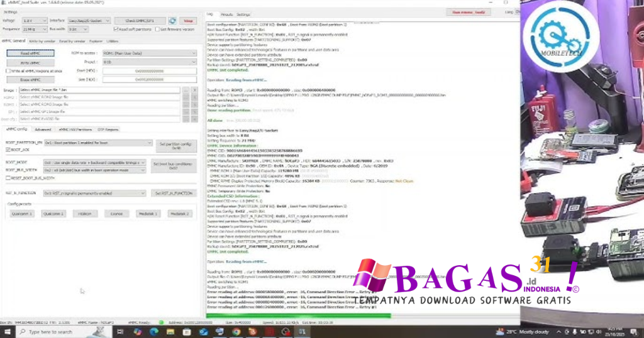Click Set partition config button
This screenshot has width=644, height=338.
(x=176, y=146)
